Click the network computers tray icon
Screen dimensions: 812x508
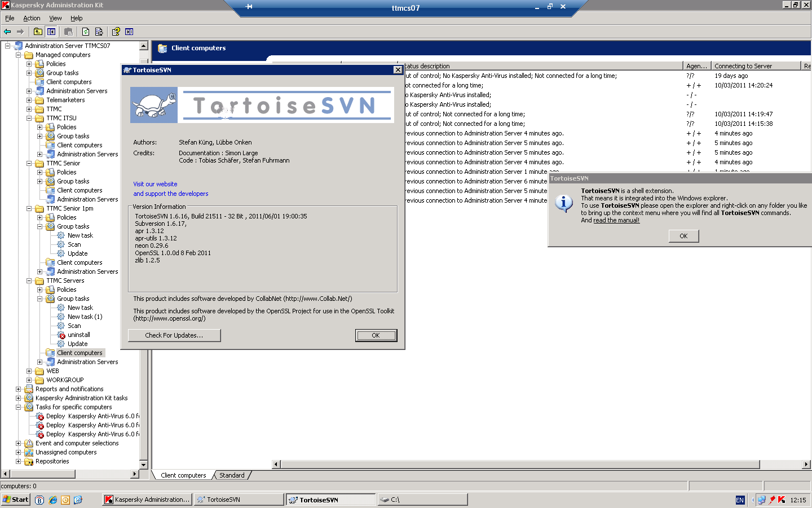click(762, 500)
